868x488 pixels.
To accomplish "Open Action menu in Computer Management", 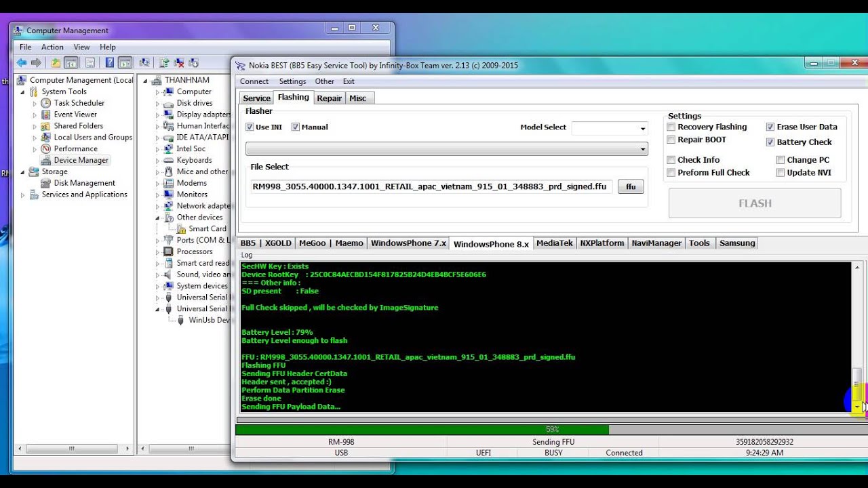I will coord(52,47).
